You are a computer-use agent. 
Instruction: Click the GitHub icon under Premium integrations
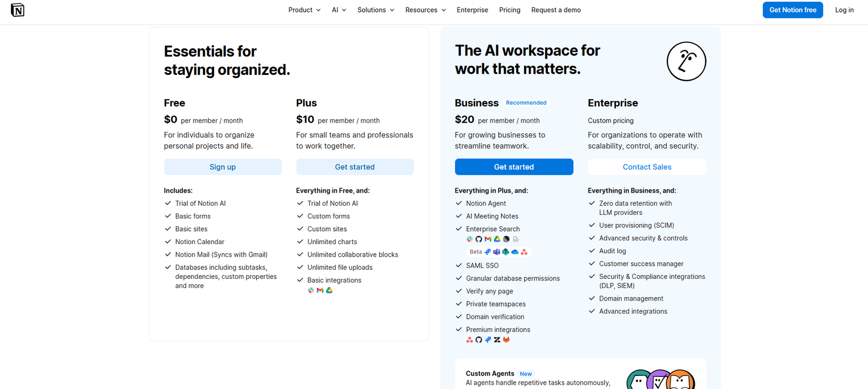pyautogui.click(x=478, y=340)
